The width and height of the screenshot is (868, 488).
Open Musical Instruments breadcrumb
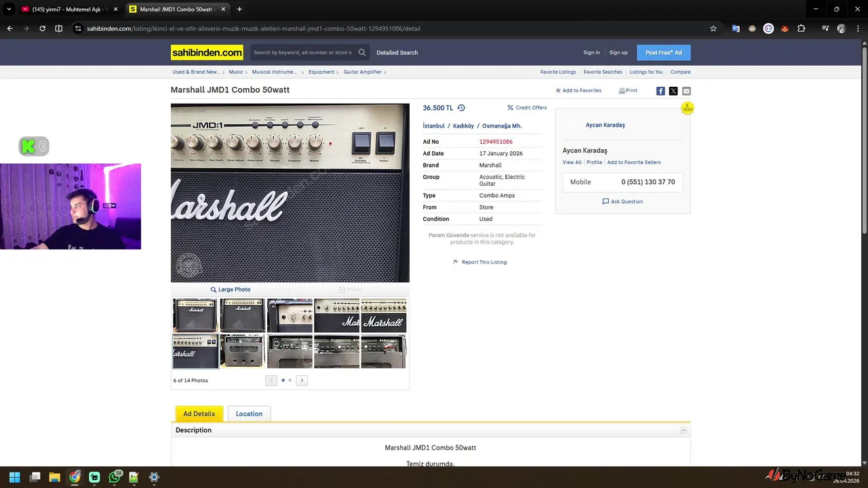(274, 72)
